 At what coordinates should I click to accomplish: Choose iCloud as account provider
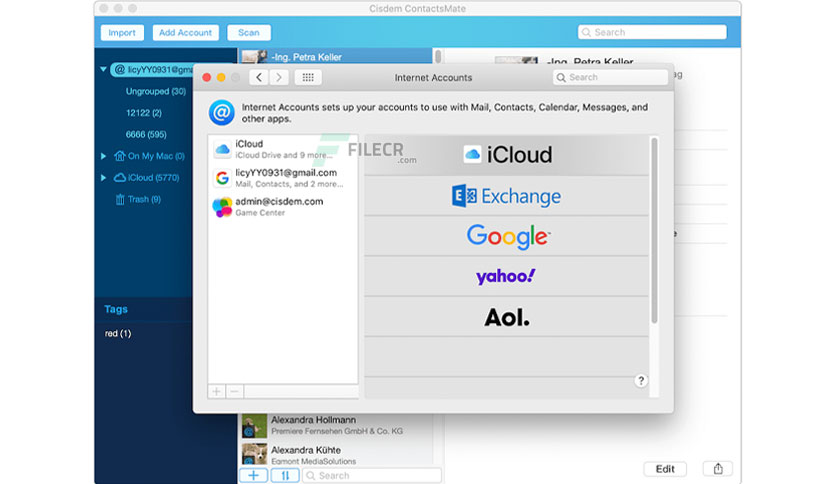point(507,155)
